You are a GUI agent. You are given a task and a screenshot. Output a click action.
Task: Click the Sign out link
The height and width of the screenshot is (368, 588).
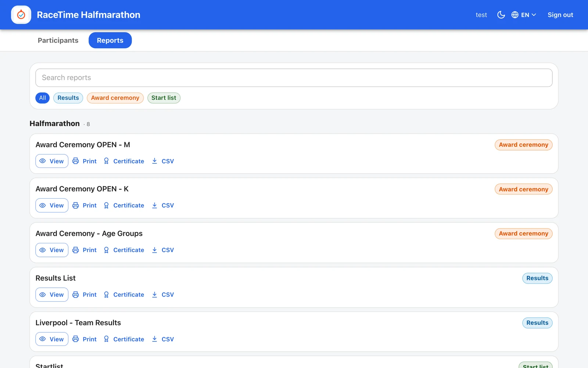(560, 15)
